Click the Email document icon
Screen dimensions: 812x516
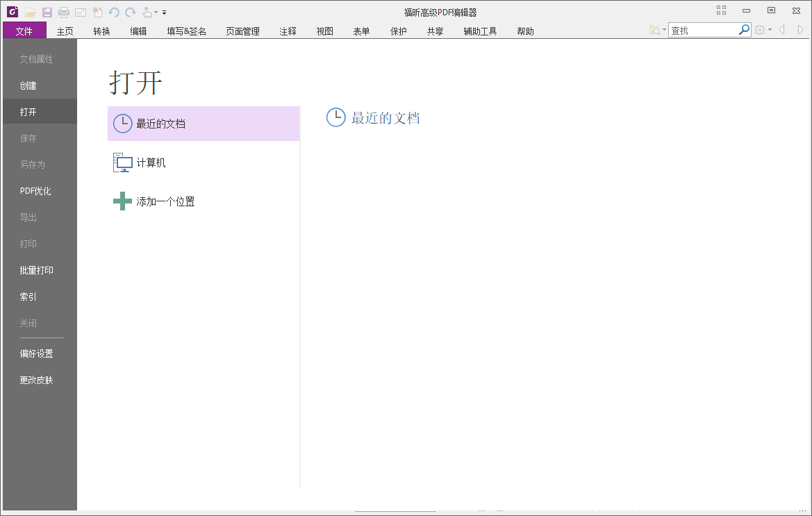coord(80,12)
